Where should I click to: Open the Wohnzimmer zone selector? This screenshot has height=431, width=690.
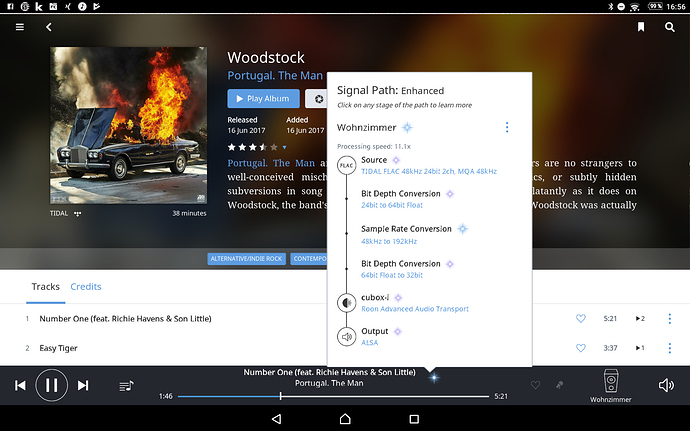(610, 386)
